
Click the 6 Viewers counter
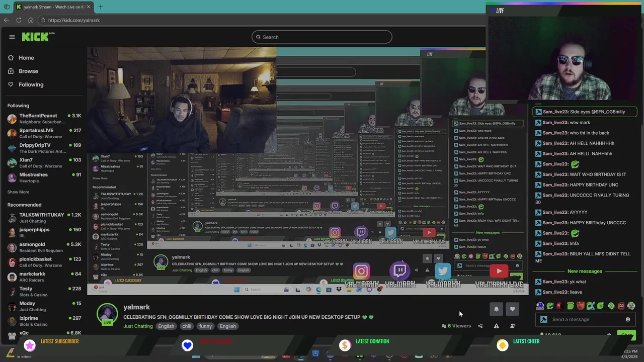point(456,326)
